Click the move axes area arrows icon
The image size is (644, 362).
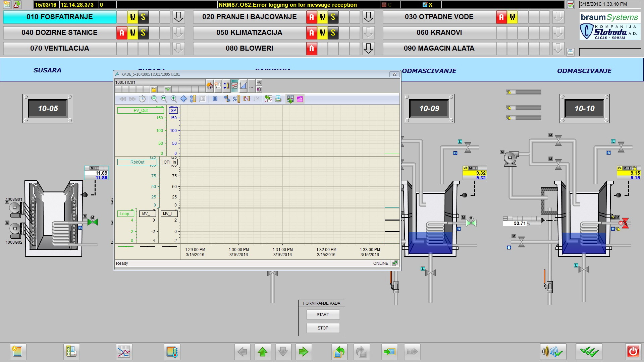[x=183, y=99]
